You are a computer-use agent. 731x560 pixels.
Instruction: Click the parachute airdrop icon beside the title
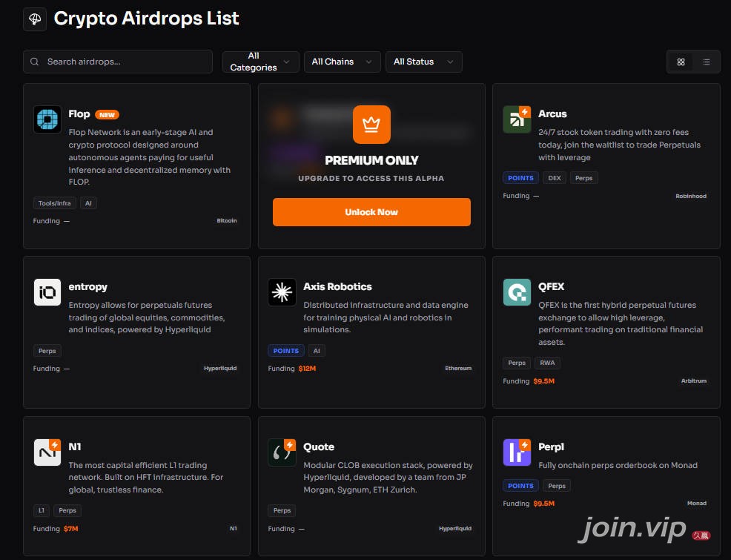click(x=35, y=19)
